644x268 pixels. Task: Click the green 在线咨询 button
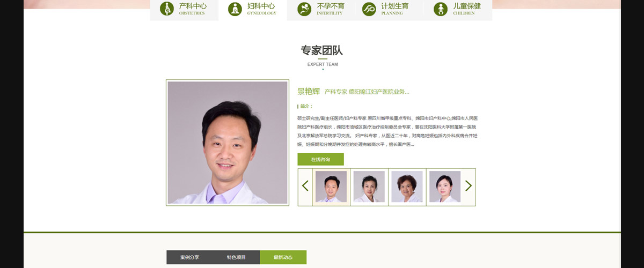(320, 159)
